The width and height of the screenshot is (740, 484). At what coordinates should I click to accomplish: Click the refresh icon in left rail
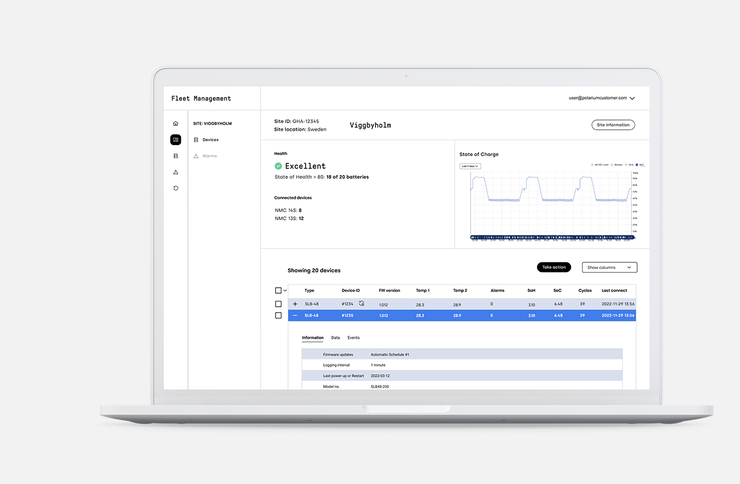tap(176, 188)
